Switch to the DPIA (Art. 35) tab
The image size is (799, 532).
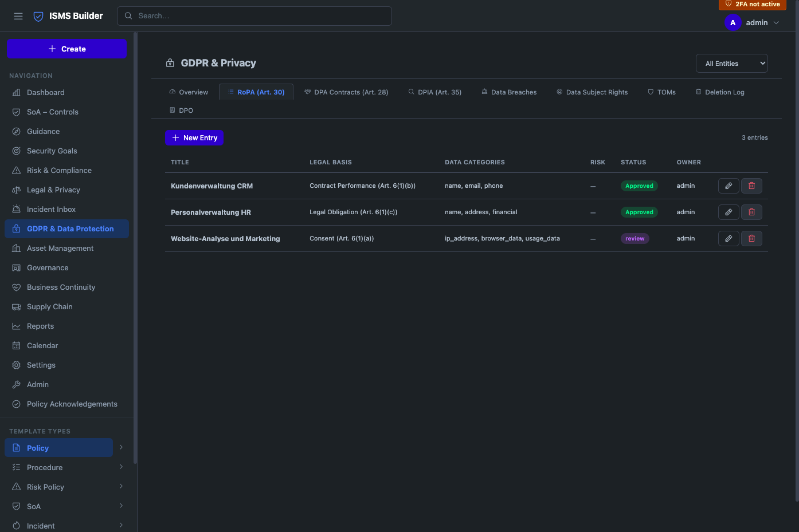pyautogui.click(x=435, y=92)
